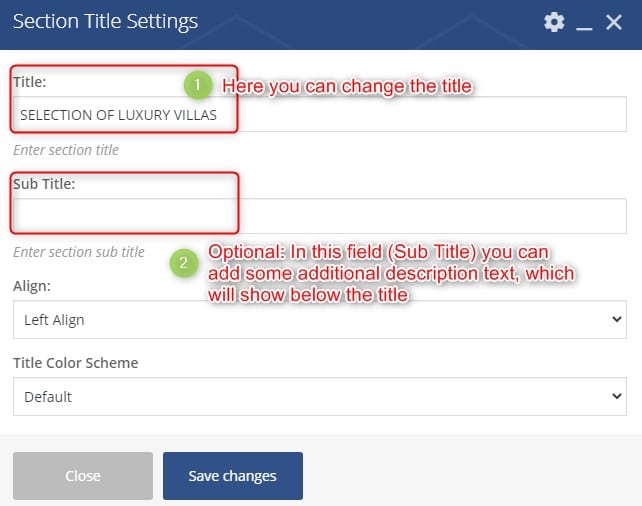Select the "Align:" label text

pos(32,286)
